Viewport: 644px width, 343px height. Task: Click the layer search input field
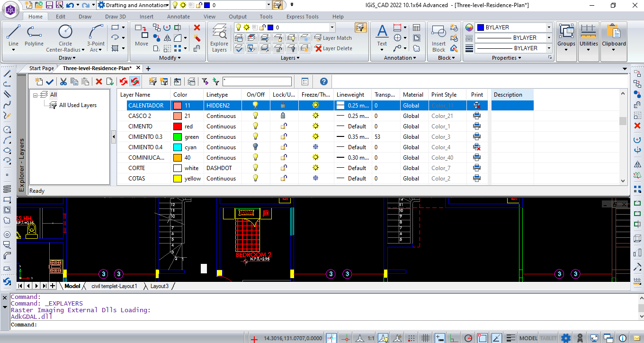(x=257, y=81)
